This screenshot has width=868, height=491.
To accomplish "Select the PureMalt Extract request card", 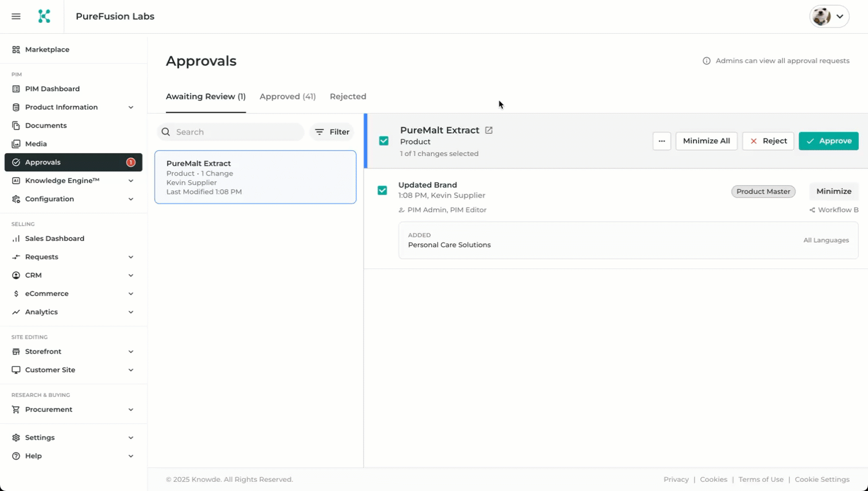I will click(x=255, y=177).
